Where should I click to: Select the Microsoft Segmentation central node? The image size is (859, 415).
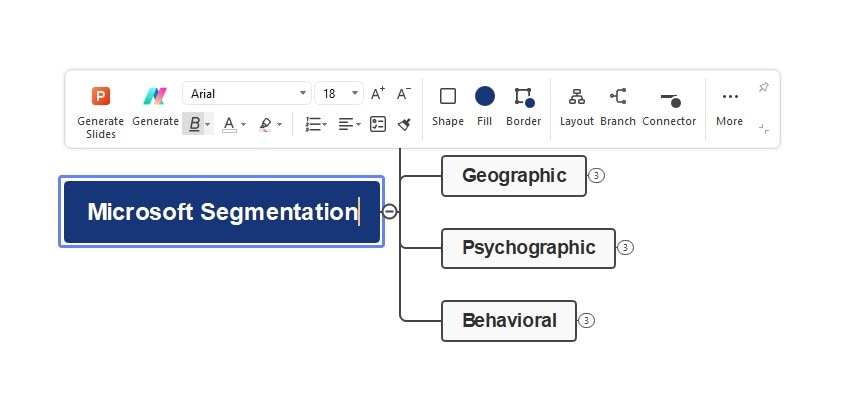pos(222,212)
